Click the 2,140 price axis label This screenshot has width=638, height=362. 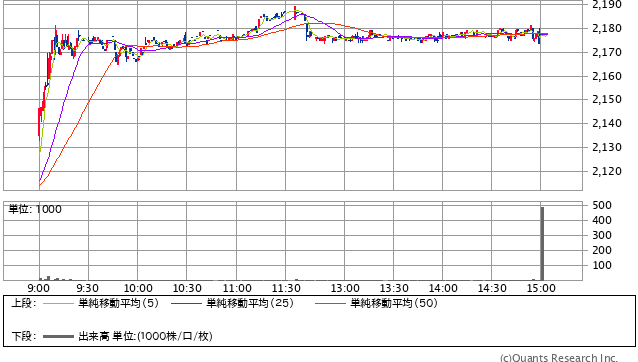(607, 123)
